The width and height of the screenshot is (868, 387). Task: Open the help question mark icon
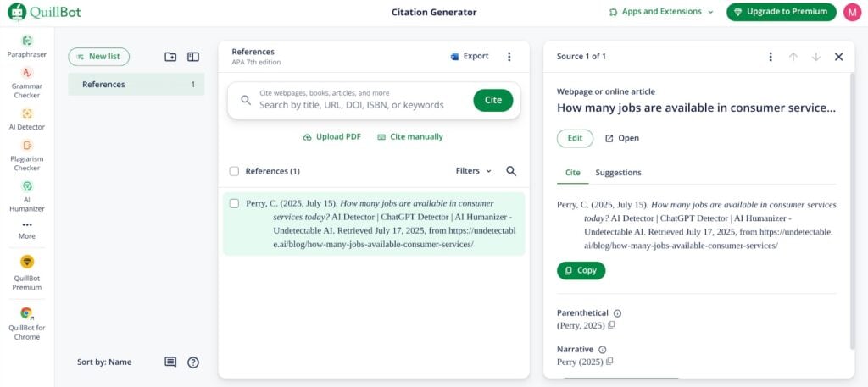click(x=192, y=362)
